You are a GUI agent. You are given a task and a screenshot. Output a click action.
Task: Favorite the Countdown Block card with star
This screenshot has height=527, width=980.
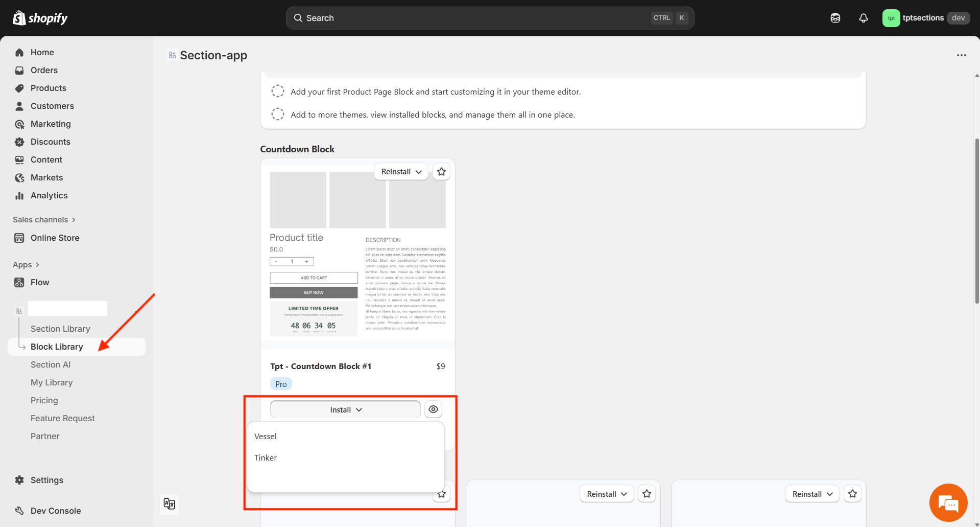point(442,172)
